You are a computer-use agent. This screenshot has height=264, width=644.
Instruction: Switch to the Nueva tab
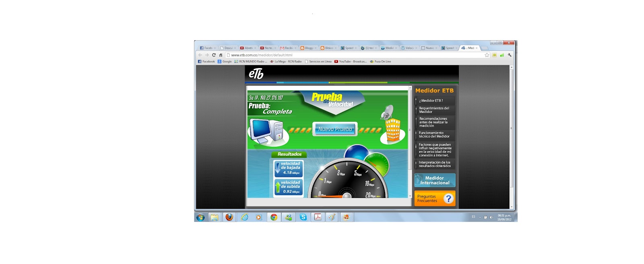tap(428, 48)
